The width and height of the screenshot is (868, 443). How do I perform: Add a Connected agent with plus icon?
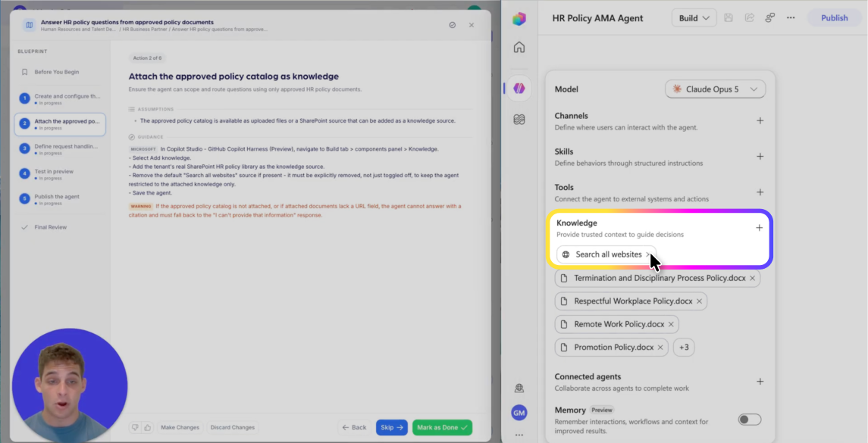point(760,382)
